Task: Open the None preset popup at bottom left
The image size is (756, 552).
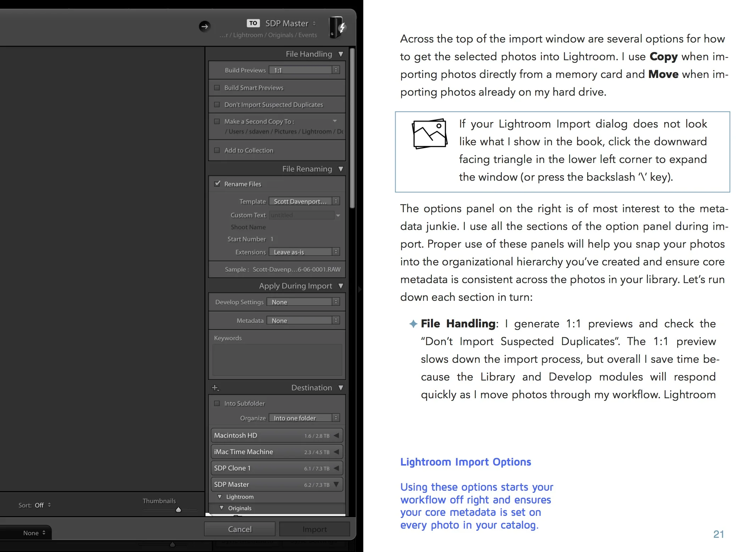Action: [x=34, y=533]
